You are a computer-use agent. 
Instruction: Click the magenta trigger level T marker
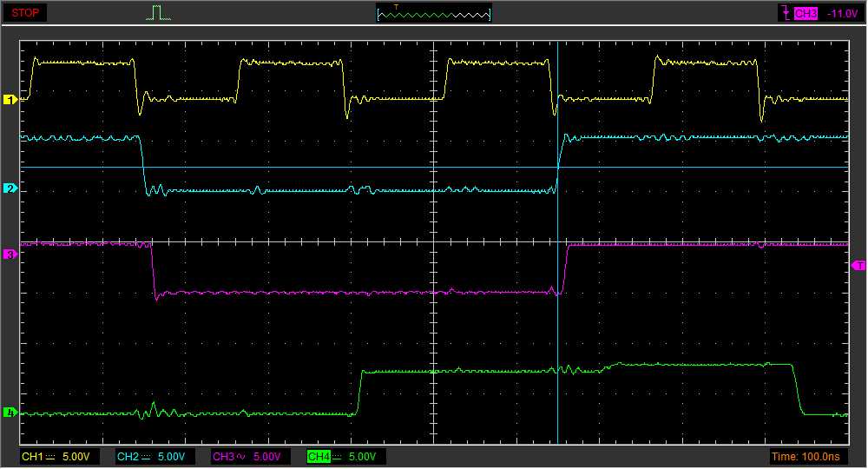(x=858, y=265)
